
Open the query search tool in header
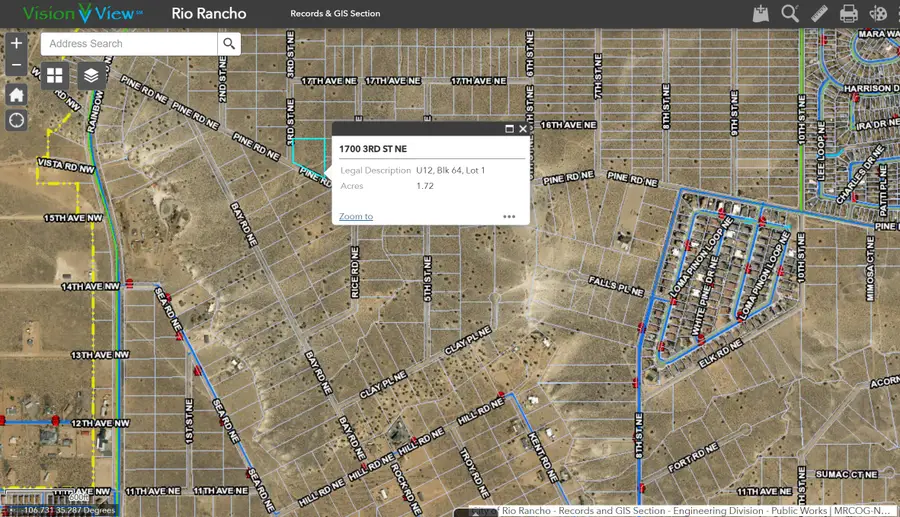coord(790,14)
